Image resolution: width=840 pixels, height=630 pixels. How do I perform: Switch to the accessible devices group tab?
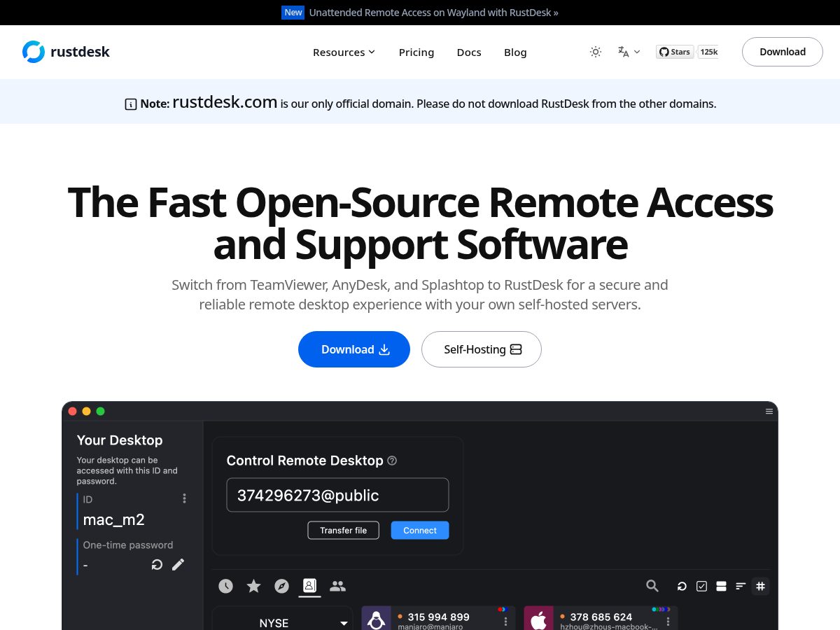(337, 586)
